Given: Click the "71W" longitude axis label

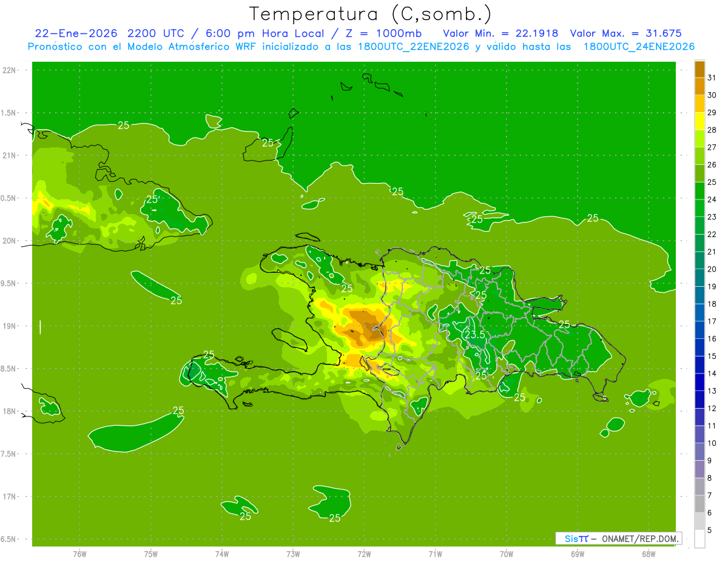Looking at the screenshot, I should point(435,554).
